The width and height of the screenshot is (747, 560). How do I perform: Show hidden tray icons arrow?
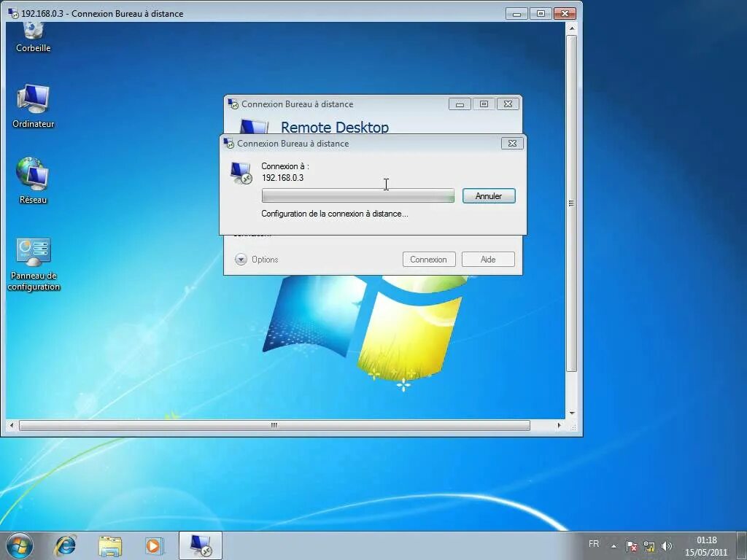(x=614, y=546)
